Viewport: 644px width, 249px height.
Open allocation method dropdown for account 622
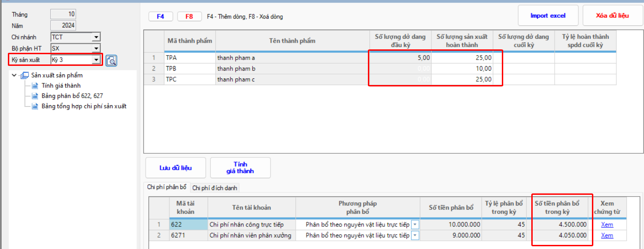point(415,225)
